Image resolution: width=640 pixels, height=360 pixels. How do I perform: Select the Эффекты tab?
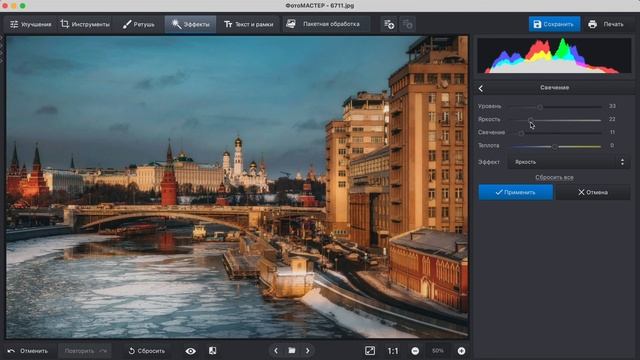point(191,24)
